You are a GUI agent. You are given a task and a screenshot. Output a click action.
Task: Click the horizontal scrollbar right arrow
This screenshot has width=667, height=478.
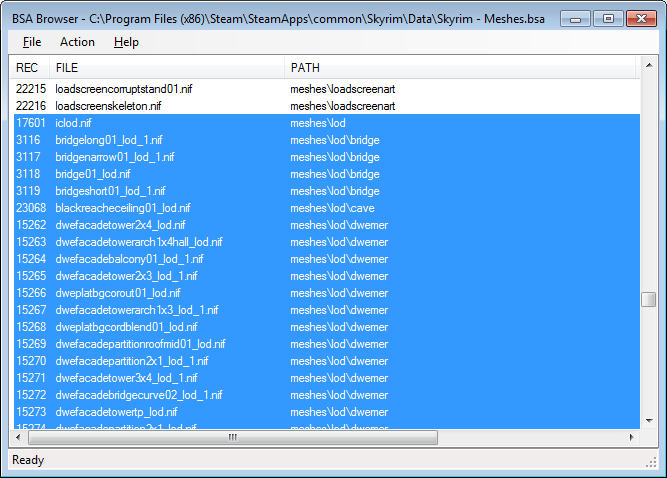631,437
